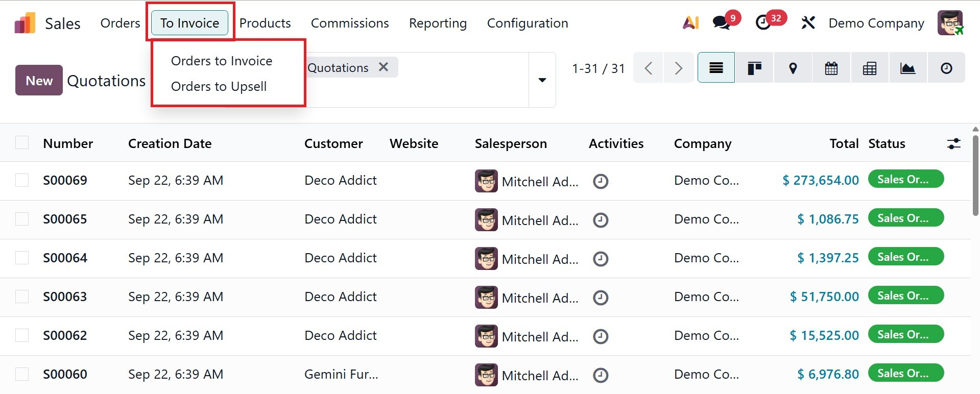The image size is (980, 394).
Task: Switch to Kanban view
Action: pos(754,68)
